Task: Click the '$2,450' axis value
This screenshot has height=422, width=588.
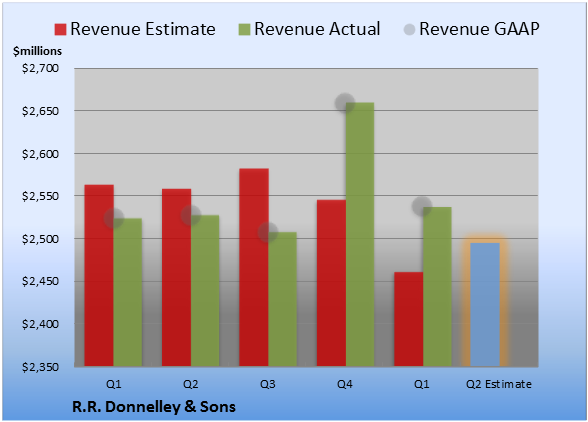Action: (x=40, y=281)
